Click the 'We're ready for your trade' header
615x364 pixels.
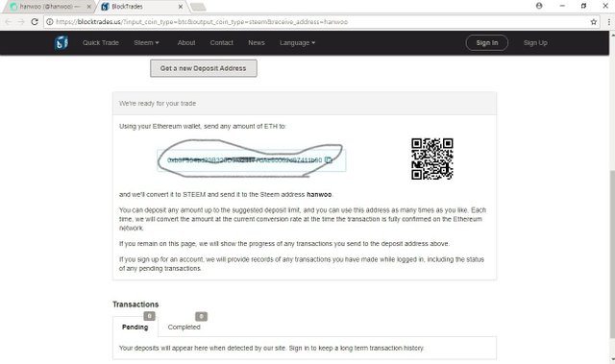(305, 104)
